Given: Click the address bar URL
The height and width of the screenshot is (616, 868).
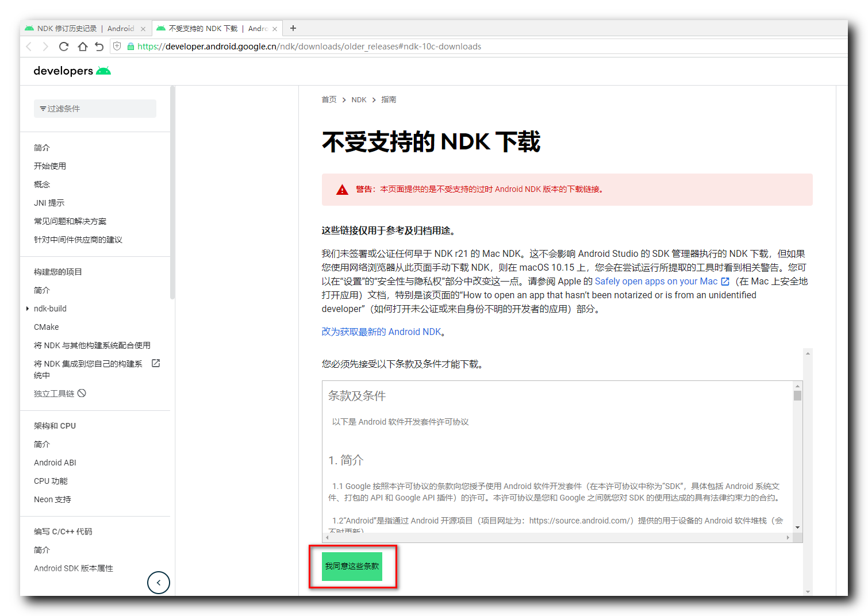Looking at the screenshot, I should coord(309,47).
